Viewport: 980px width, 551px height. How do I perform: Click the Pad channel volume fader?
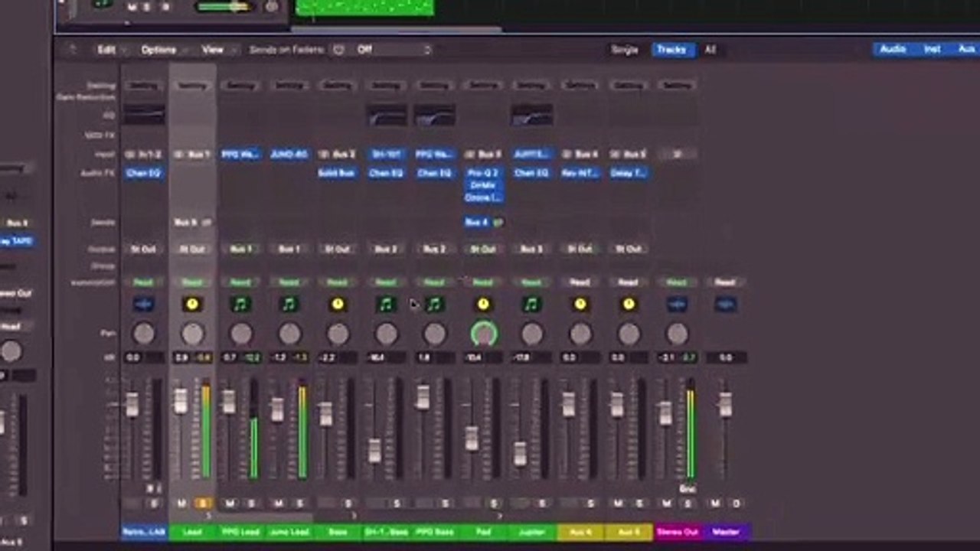pyautogui.click(x=472, y=439)
